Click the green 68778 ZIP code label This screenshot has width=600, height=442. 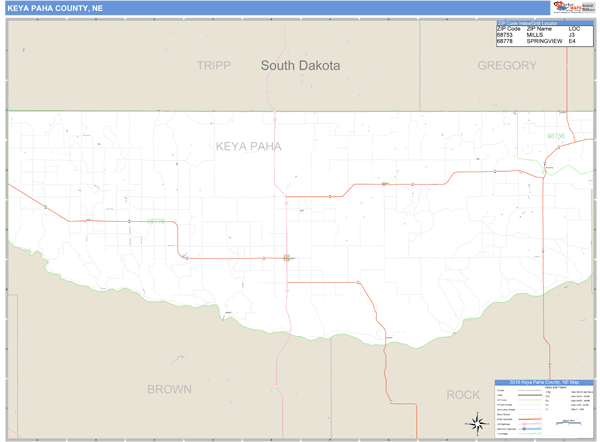point(156,221)
